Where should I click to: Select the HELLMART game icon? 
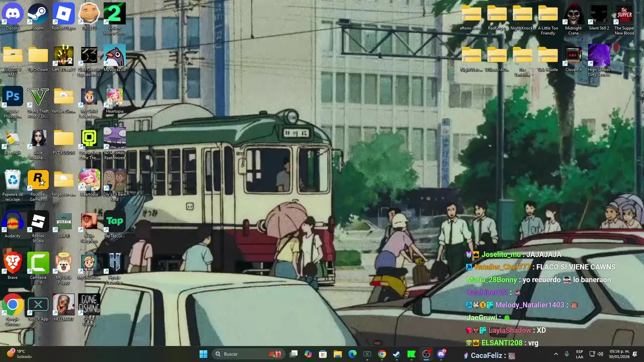[x=63, y=308]
